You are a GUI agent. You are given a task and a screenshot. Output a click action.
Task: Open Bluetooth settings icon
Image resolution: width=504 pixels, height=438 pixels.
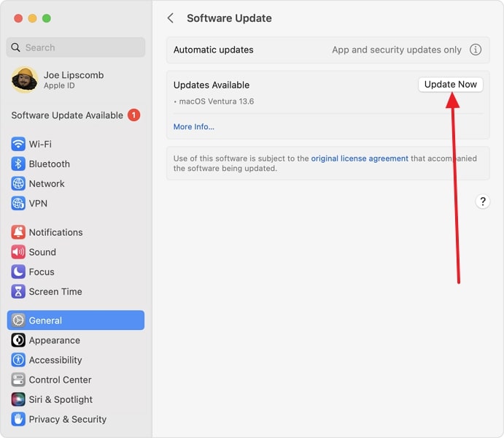[x=18, y=164]
